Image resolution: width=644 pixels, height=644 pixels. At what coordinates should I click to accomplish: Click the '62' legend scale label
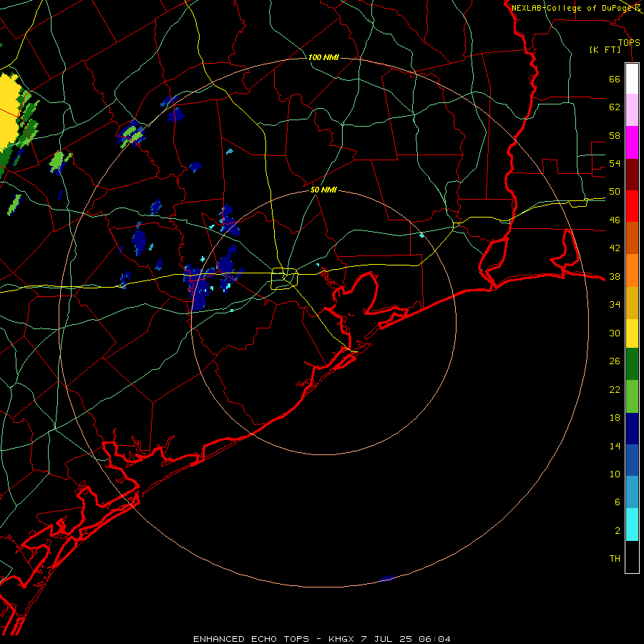click(615, 107)
